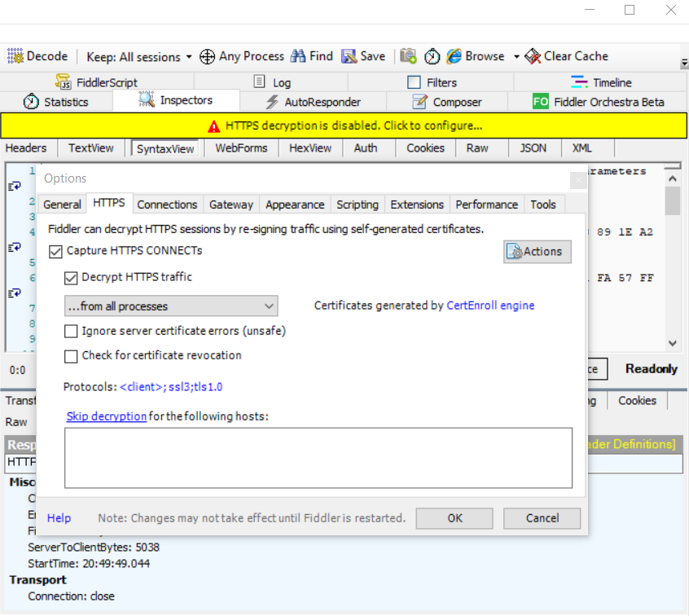Close the Options dialog with X
689x616 pixels.
coord(578,180)
